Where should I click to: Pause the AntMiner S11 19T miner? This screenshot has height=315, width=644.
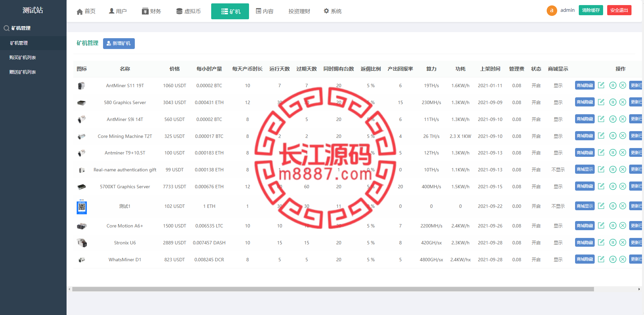[613, 85]
